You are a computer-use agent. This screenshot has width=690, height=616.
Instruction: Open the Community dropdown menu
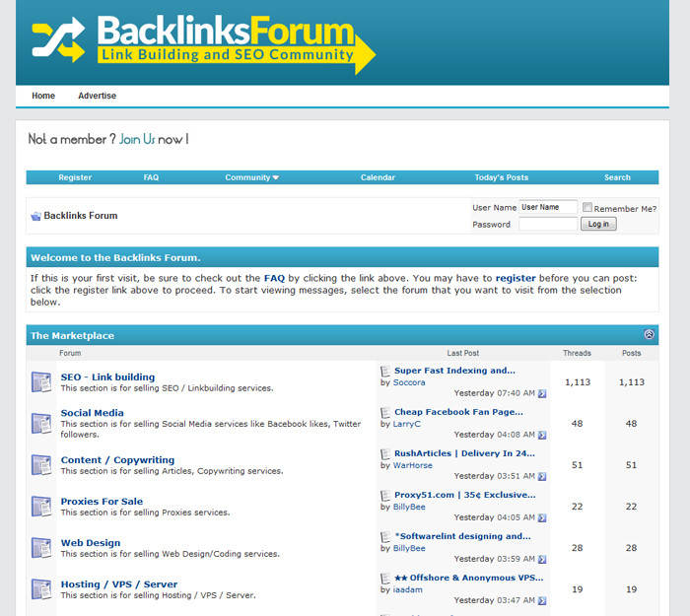click(251, 177)
